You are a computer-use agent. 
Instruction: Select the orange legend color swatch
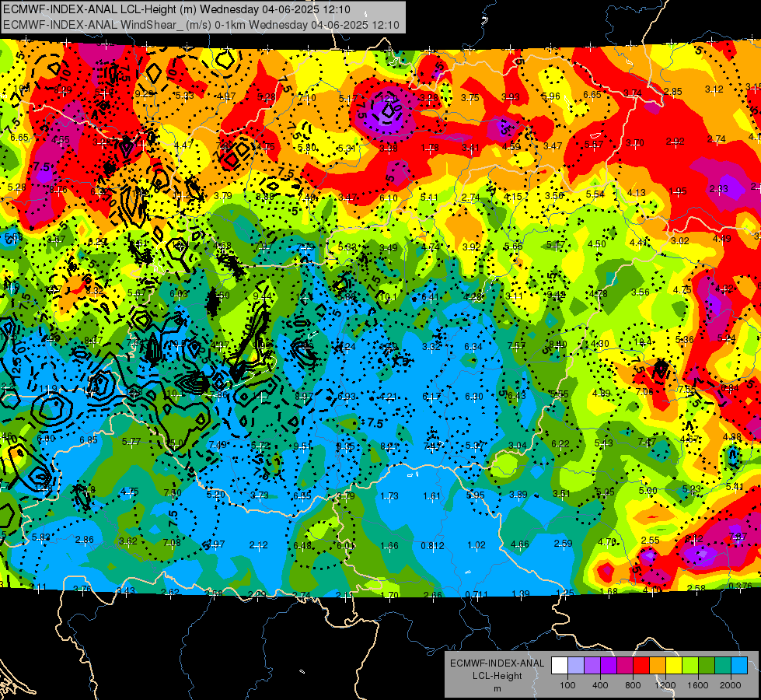[658, 666]
